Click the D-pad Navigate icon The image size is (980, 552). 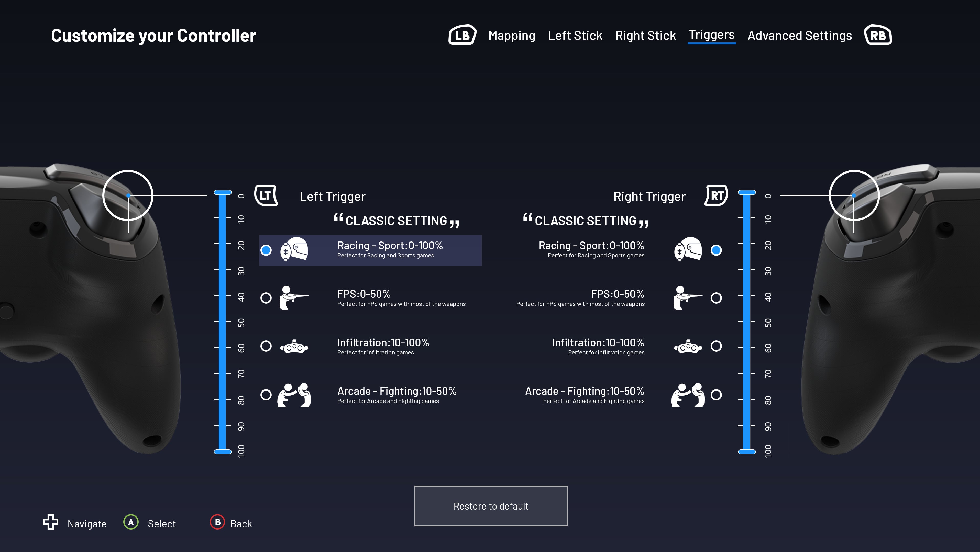pos(51,522)
